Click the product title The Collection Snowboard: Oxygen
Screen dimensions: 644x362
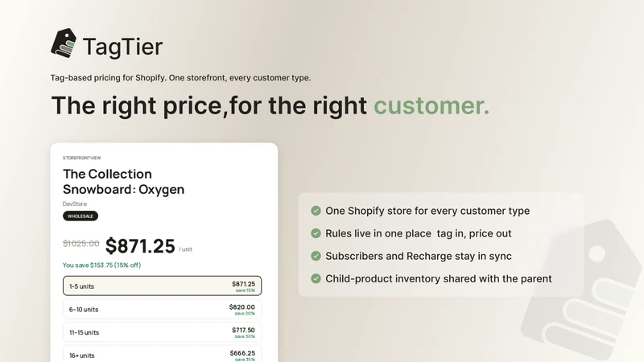coord(124,182)
